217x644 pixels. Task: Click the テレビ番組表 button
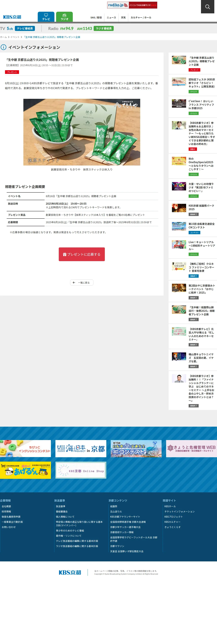[25, 28]
